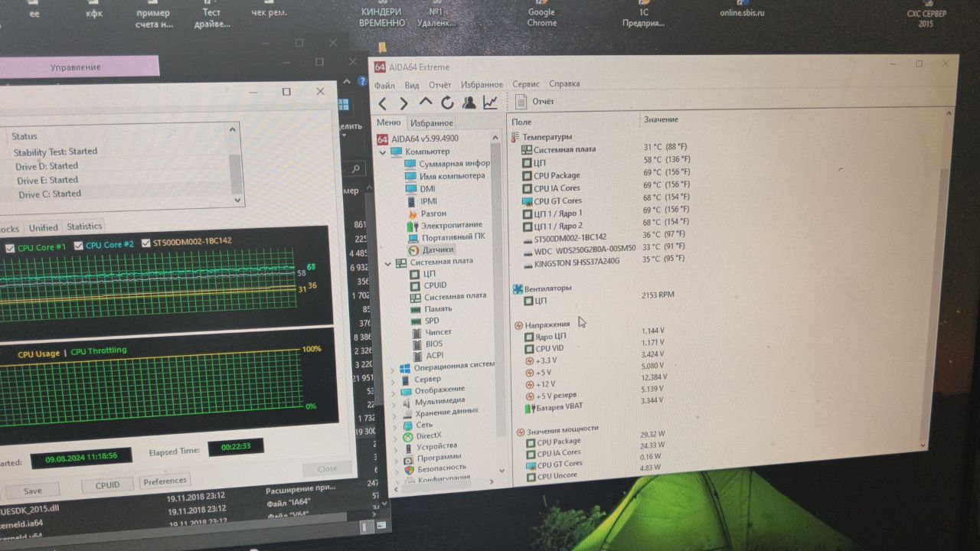The height and width of the screenshot is (551, 980).
Task: Open the Отчёт menu in the menu bar
Action: (440, 85)
